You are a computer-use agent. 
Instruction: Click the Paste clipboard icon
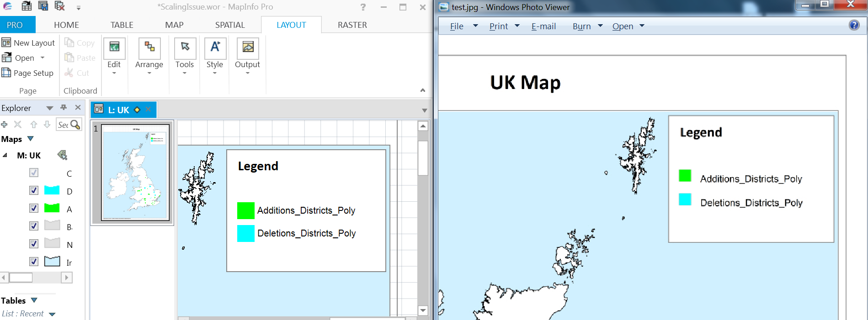point(69,58)
